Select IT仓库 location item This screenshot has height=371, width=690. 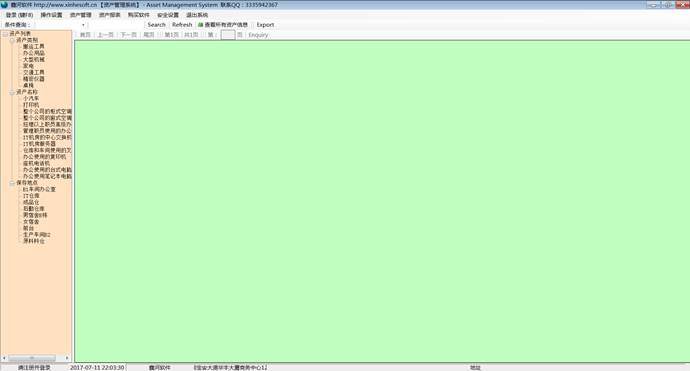click(x=31, y=196)
